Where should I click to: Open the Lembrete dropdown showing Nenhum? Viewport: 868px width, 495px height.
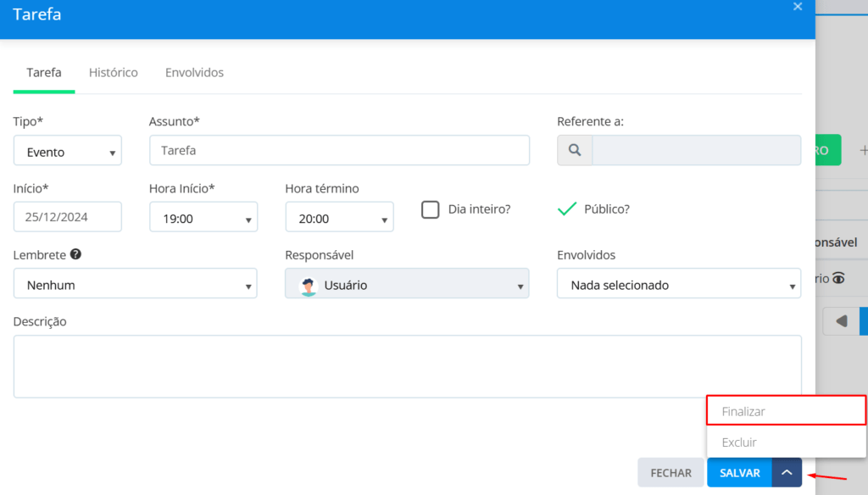click(x=135, y=283)
